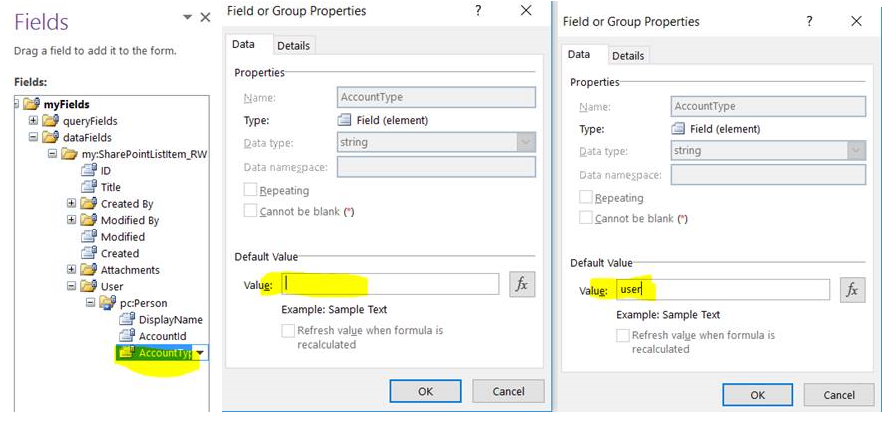Click Cancel in the left dialog
The image size is (882, 422).
pos(507,391)
